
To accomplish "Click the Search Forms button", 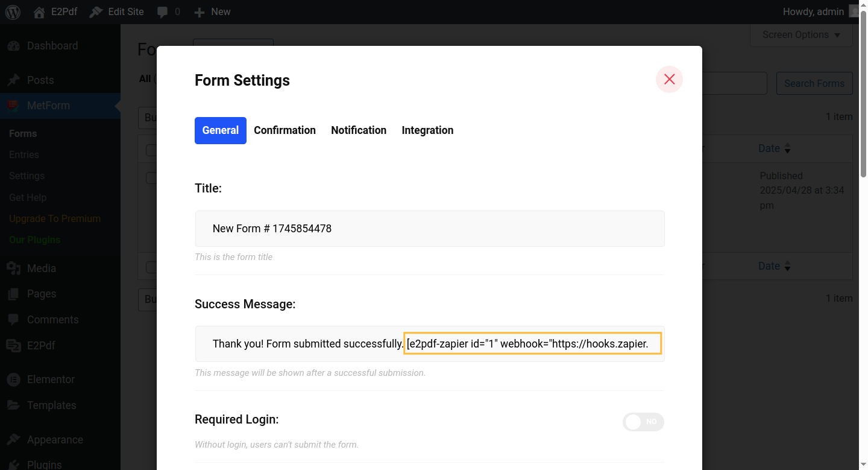I will click(x=814, y=83).
